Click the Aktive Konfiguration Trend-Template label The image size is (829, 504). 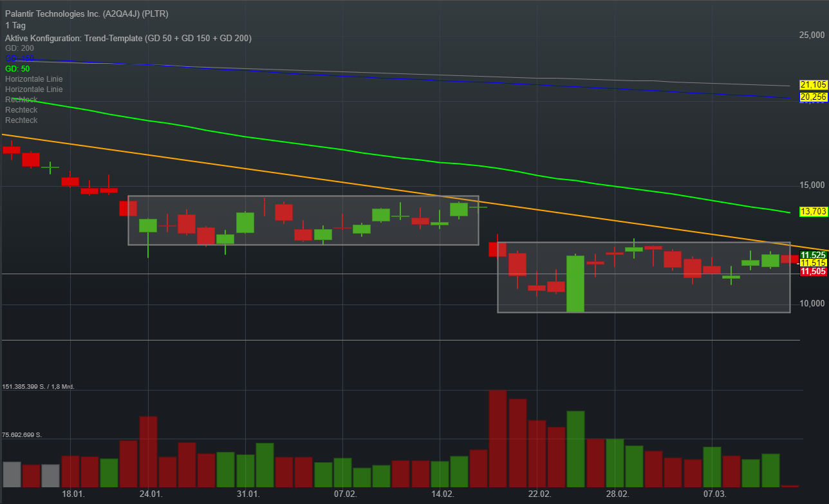pos(128,38)
